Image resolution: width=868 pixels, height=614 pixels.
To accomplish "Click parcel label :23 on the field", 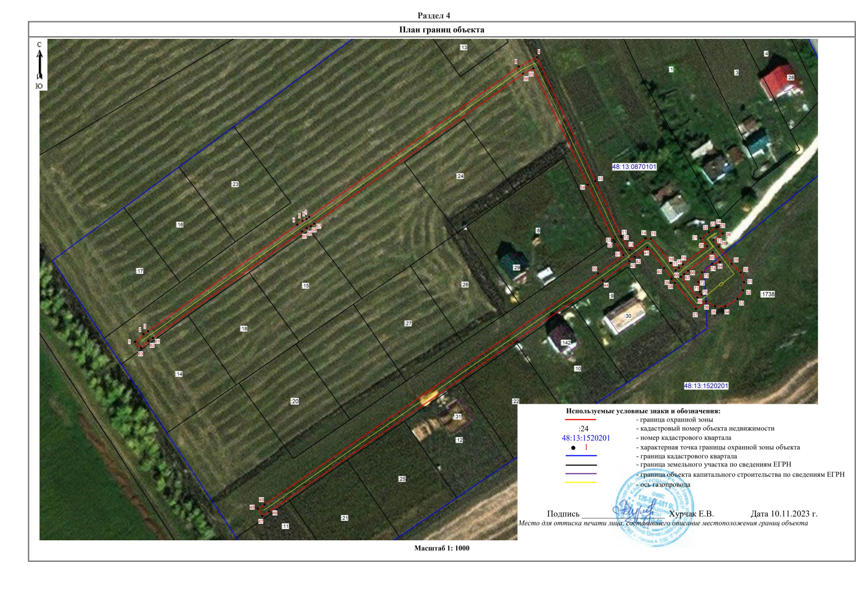I will (235, 184).
